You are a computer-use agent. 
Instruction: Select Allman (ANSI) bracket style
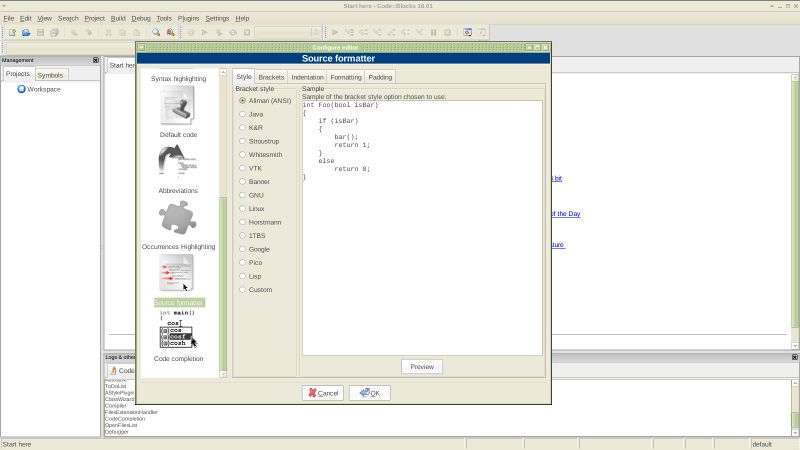point(265,101)
